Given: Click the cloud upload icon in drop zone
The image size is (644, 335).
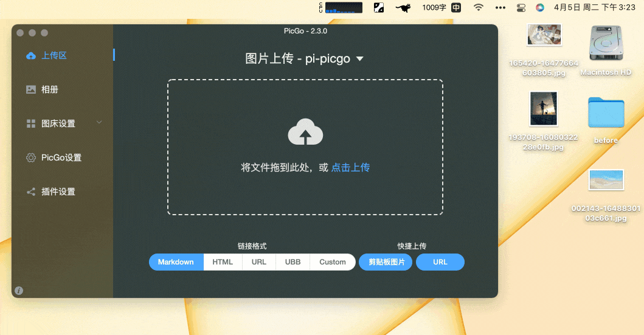Looking at the screenshot, I should click(305, 132).
